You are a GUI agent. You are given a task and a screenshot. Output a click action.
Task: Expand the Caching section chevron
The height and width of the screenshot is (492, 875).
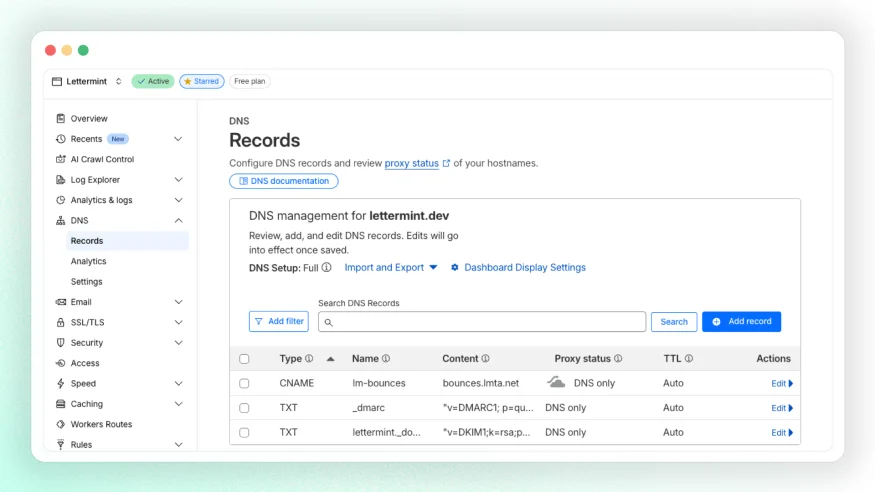click(178, 404)
